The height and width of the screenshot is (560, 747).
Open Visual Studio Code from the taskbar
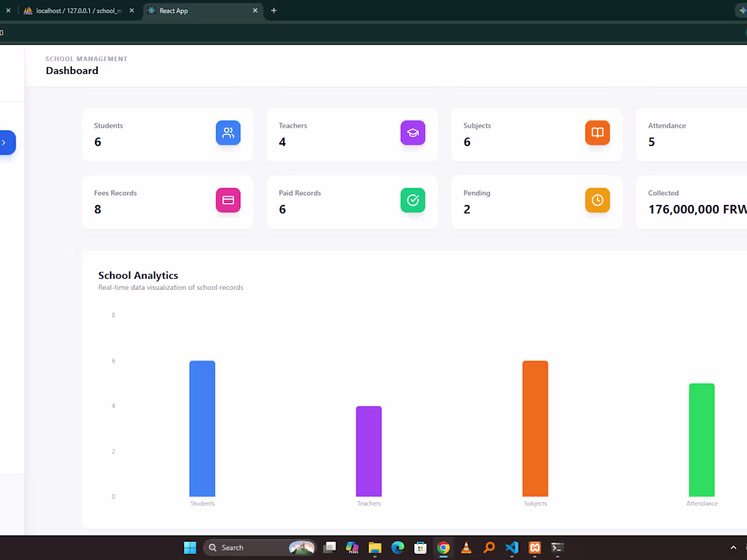pos(512,548)
